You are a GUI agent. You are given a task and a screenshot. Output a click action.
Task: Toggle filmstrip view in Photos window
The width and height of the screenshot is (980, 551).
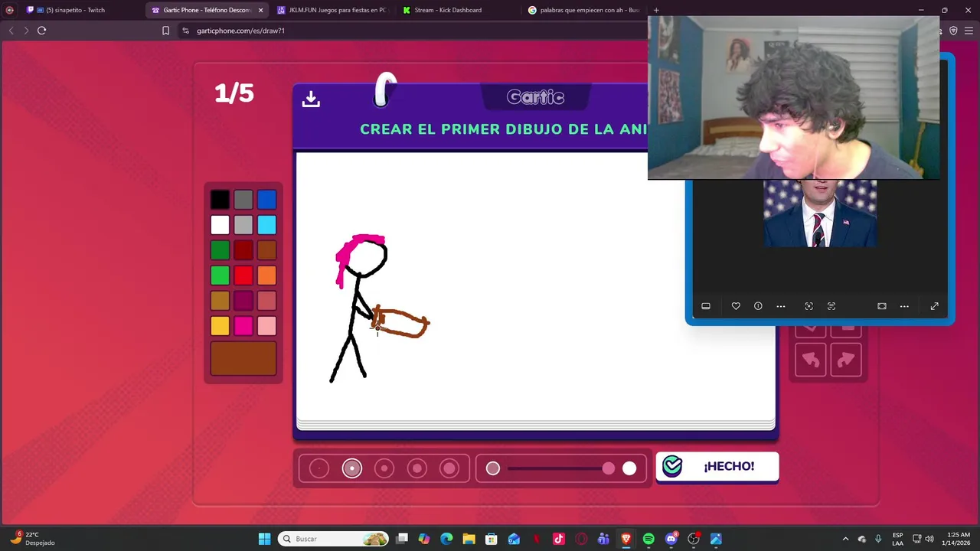coord(706,306)
